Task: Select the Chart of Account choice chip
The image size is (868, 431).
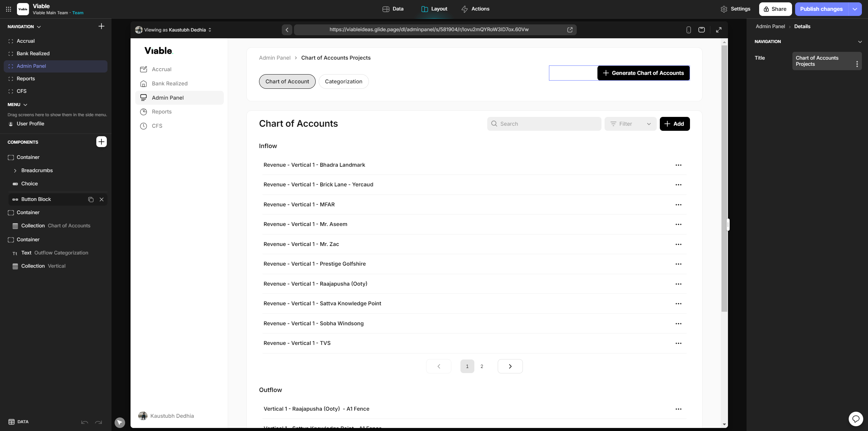Action: pyautogui.click(x=287, y=82)
